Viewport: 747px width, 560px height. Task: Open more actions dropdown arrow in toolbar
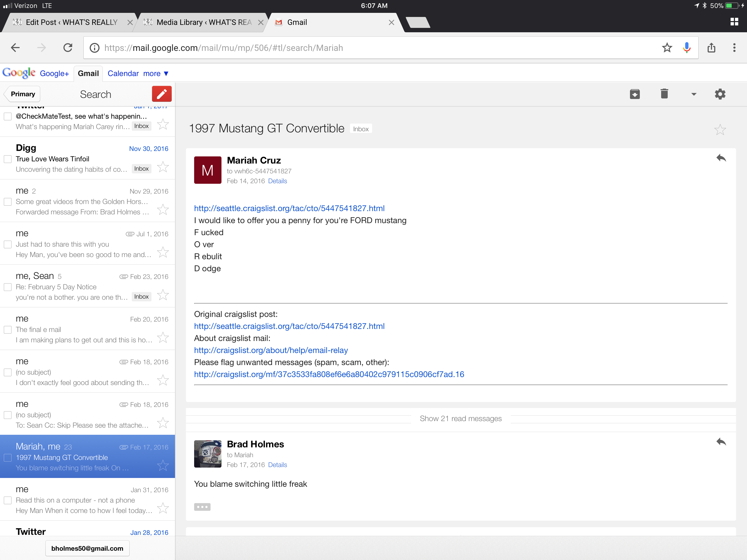[x=694, y=94]
